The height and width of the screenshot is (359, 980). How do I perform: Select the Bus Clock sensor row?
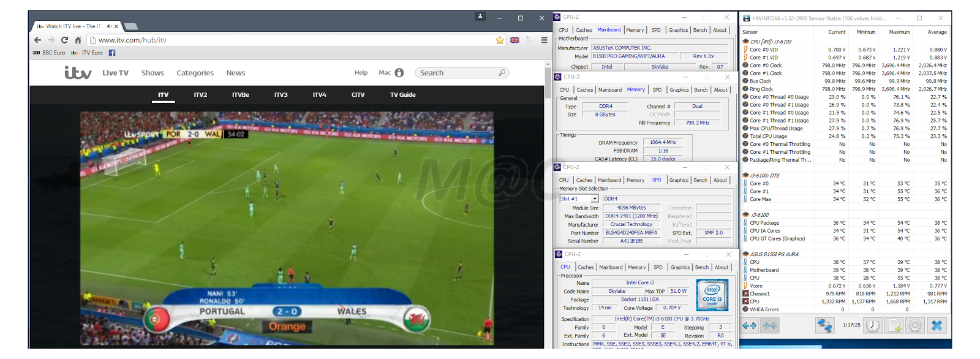[845, 81]
